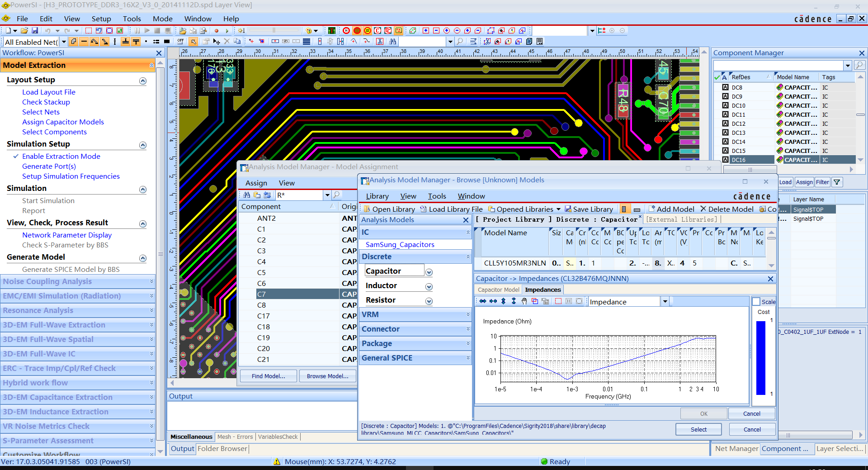Screen dimensions: 868x470
Task: Switch to the Folder Browser tab
Action: (x=222, y=448)
